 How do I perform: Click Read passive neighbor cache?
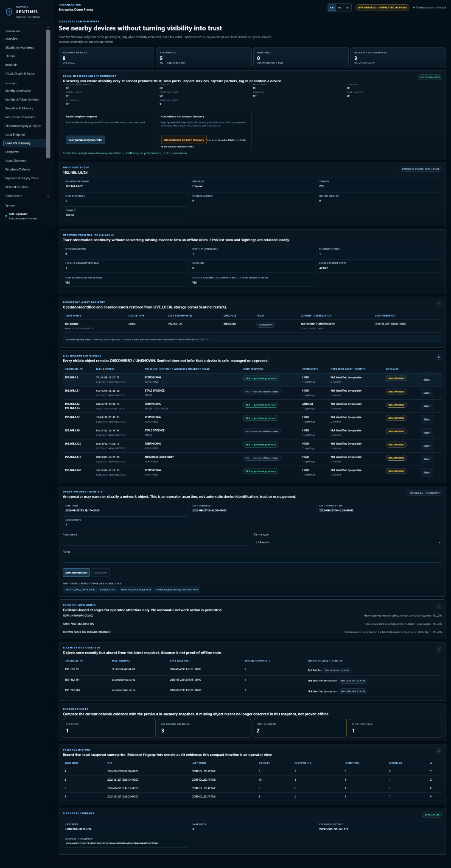85,140
